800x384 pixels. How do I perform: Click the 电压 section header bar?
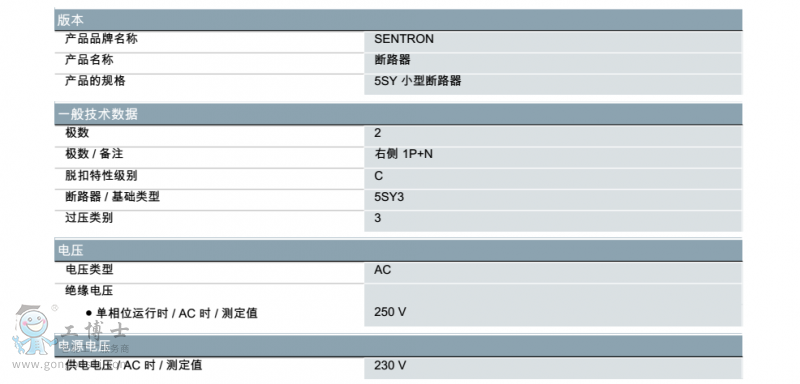(398, 250)
